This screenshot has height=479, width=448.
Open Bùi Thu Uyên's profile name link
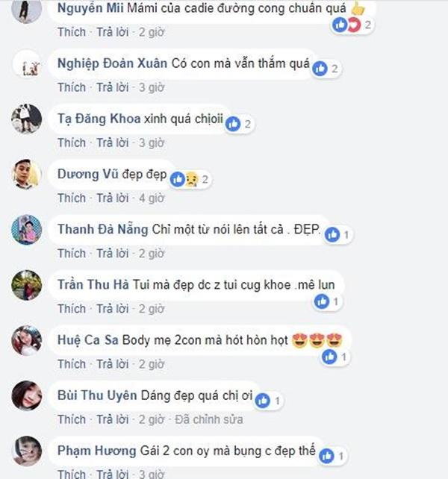pos(97,395)
